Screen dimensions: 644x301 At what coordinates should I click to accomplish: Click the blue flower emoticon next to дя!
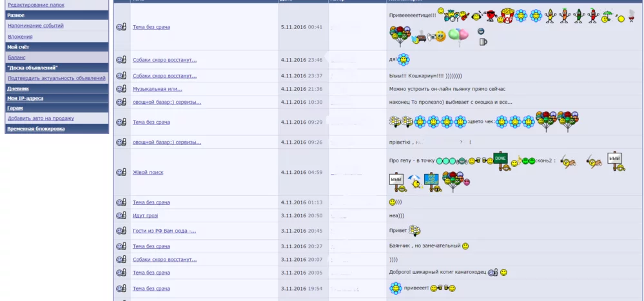tap(404, 60)
